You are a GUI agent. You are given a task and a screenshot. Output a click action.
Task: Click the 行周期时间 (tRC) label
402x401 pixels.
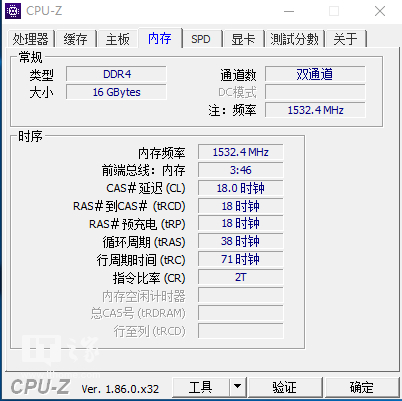[x=141, y=260]
